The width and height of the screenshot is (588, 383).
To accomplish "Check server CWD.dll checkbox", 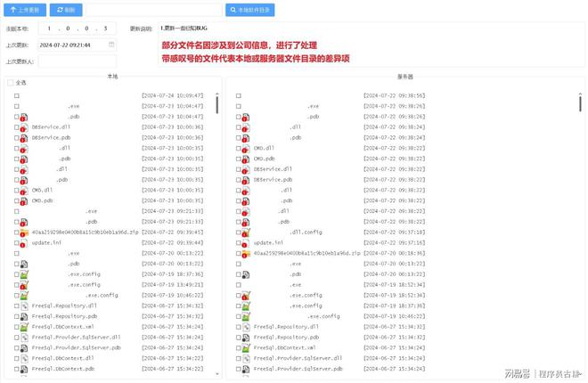I will (239, 148).
